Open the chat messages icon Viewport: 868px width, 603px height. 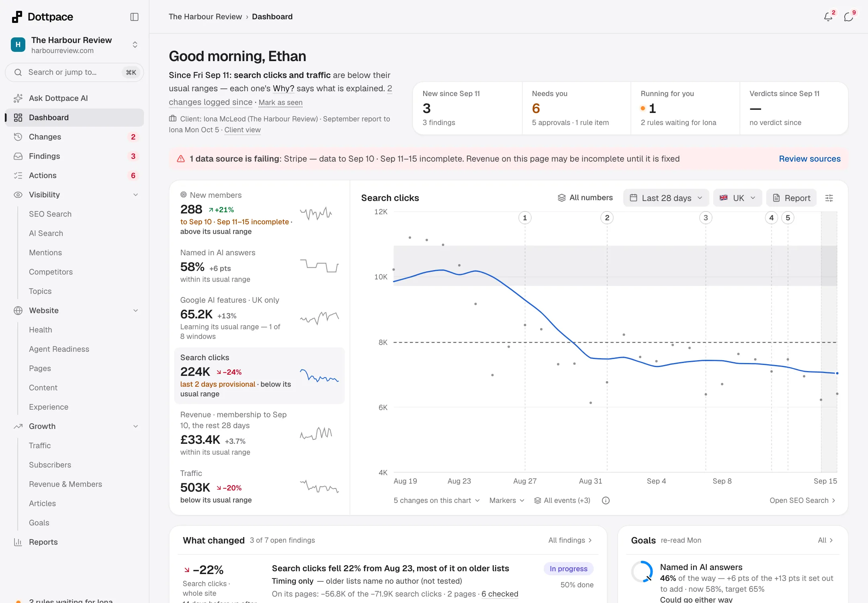848,16
